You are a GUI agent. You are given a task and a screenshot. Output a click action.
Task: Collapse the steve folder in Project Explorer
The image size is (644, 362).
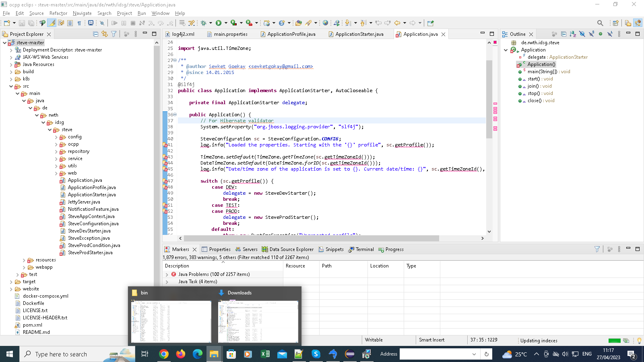click(50, 130)
